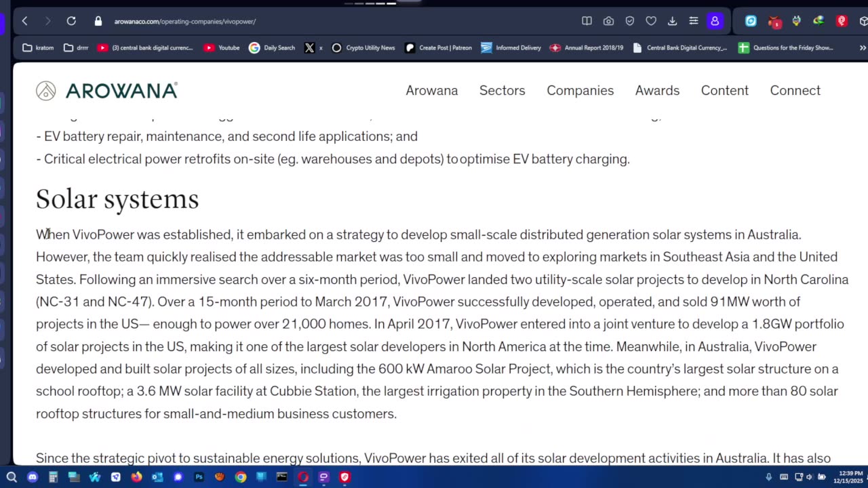This screenshot has width=868, height=488.
Task: Open Create Post Patreon bookmark
Action: pos(438,47)
